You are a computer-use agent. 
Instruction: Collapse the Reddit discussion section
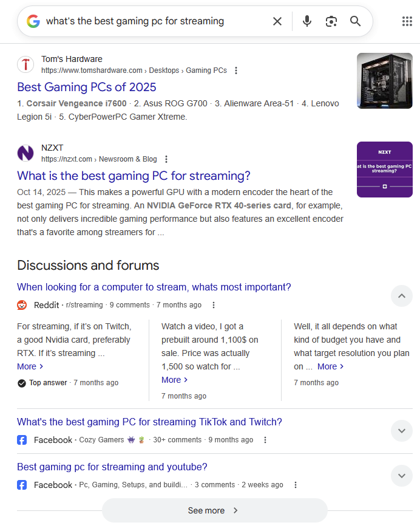pos(401,296)
